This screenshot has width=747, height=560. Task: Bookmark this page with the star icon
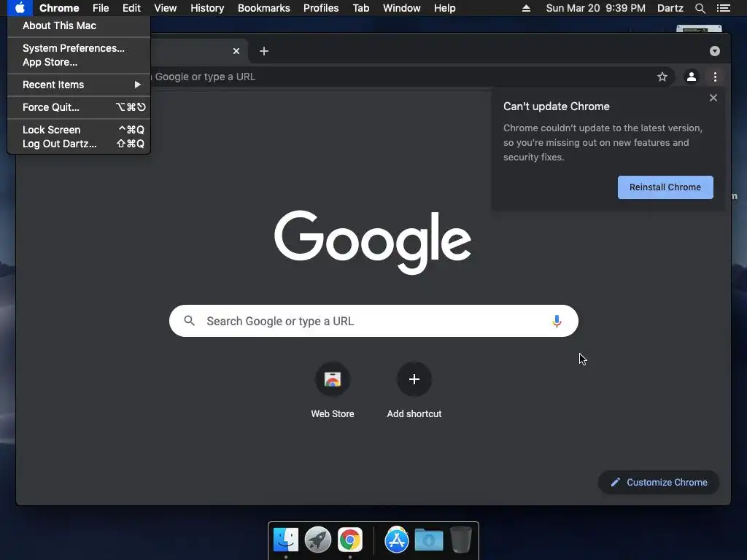click(662, 77)
